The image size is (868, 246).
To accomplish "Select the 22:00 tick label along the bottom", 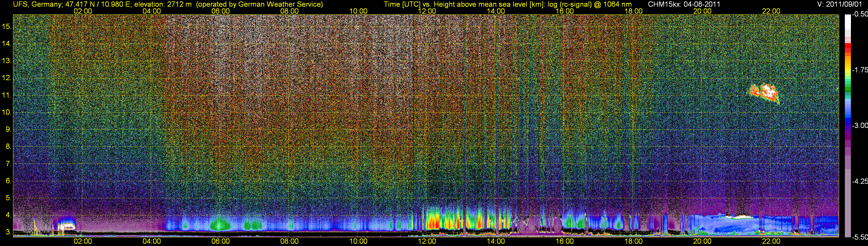I will click(x=771, y=241).
